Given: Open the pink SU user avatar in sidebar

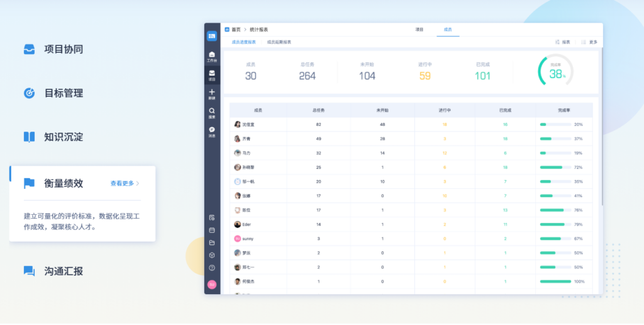Looking at the screenshot, I should (x=212, y=284).
